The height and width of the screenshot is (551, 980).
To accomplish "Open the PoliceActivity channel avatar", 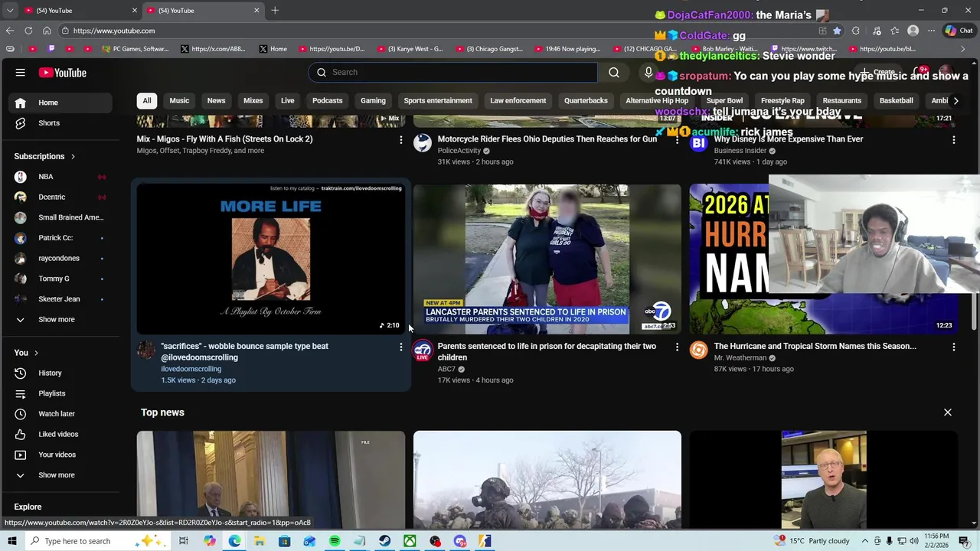I will (422, 142).
